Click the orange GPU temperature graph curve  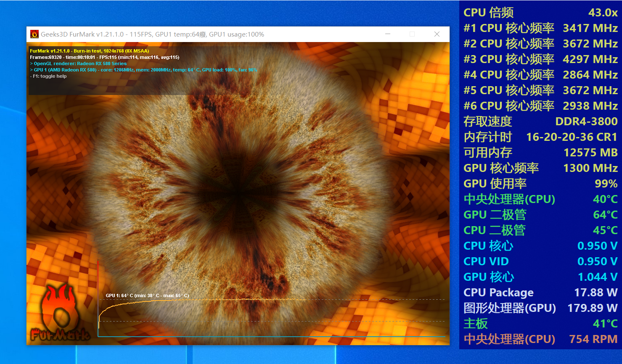tap(202, 300)
